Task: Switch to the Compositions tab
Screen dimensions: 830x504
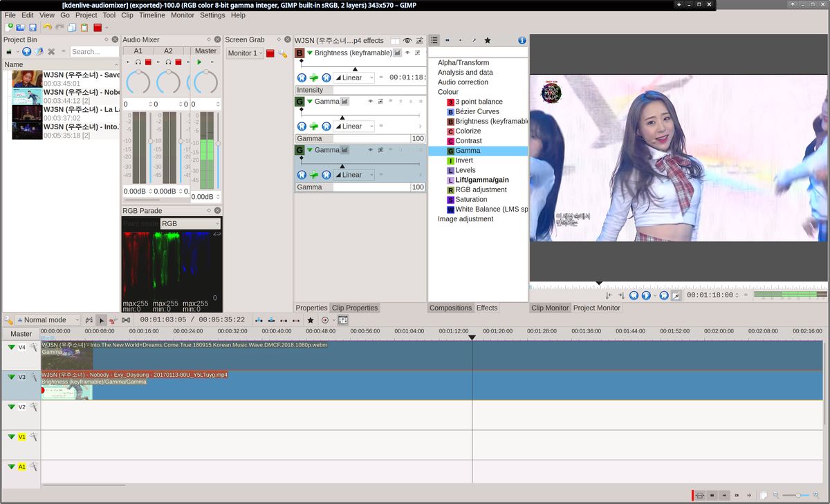Action: click(450, 308)
